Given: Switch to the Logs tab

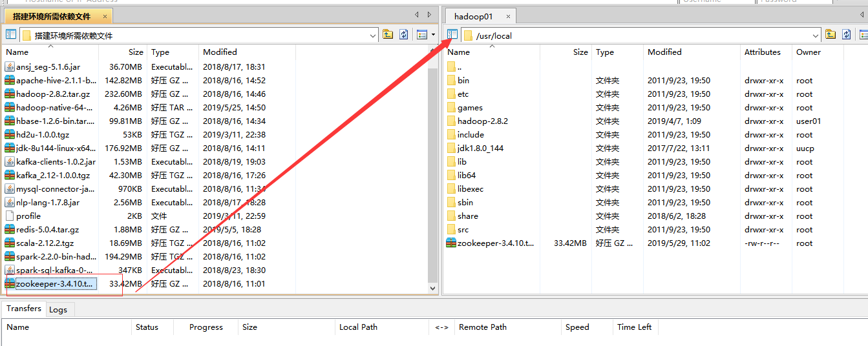Looking at the screenshot, I should 58,310.
